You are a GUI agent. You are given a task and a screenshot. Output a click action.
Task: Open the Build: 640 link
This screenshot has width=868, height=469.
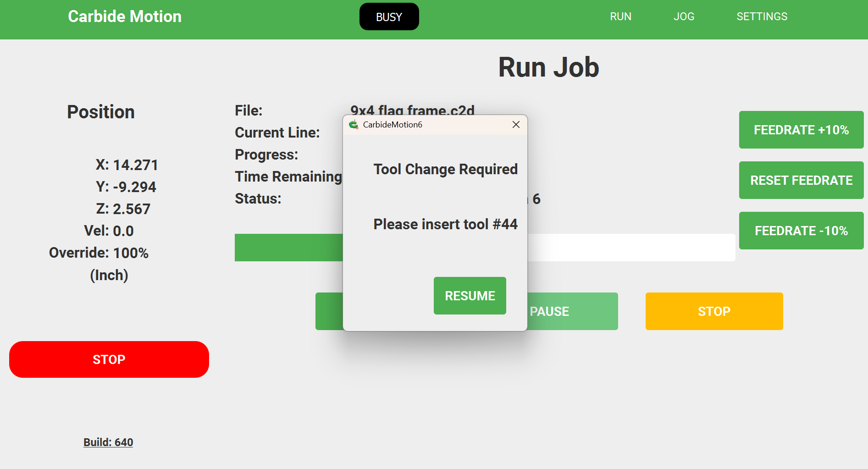[x=108, y=442]
